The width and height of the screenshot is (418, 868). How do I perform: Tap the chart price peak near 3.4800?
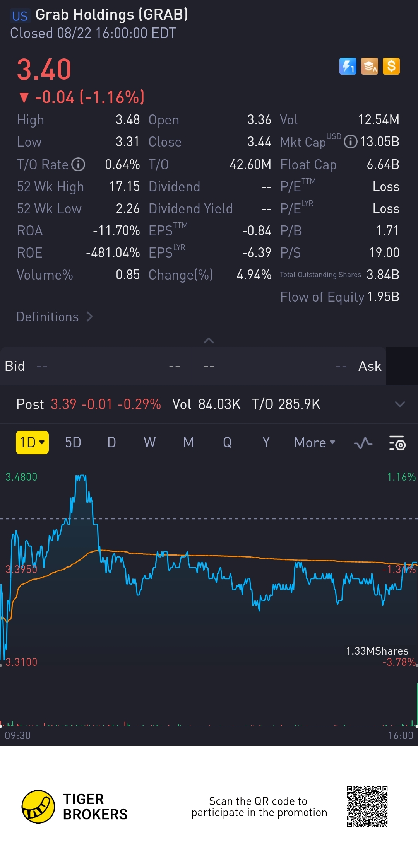(81, 478)
